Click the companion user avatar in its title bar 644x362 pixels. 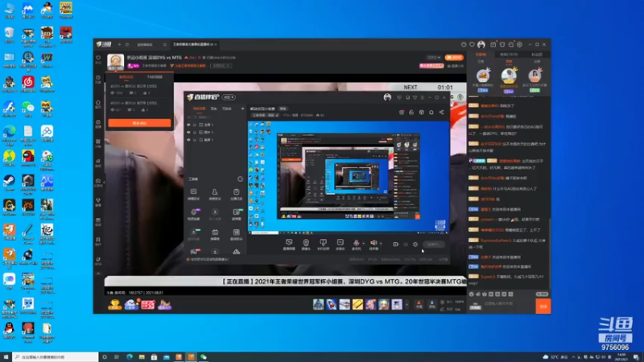point(387,97)
